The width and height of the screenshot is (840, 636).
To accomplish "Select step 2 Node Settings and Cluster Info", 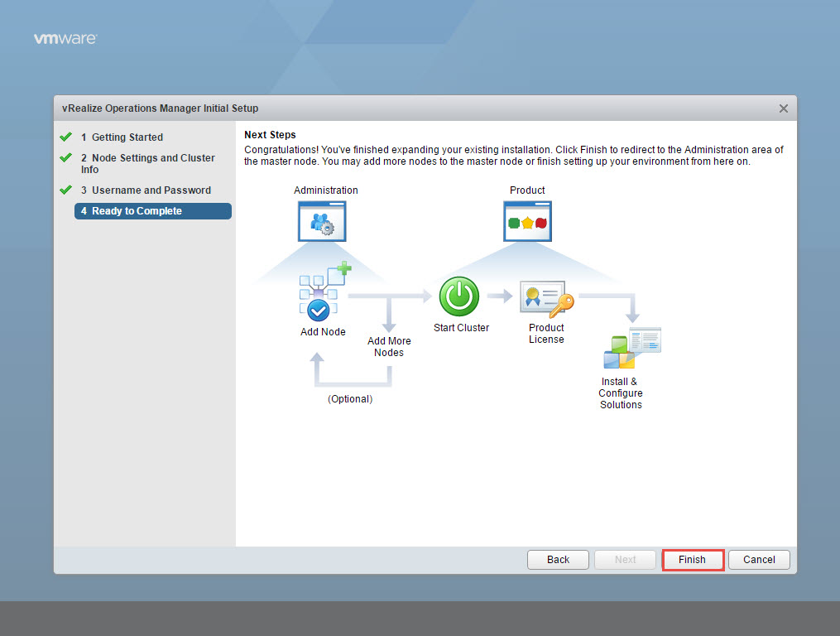I will tap(148, 164).
